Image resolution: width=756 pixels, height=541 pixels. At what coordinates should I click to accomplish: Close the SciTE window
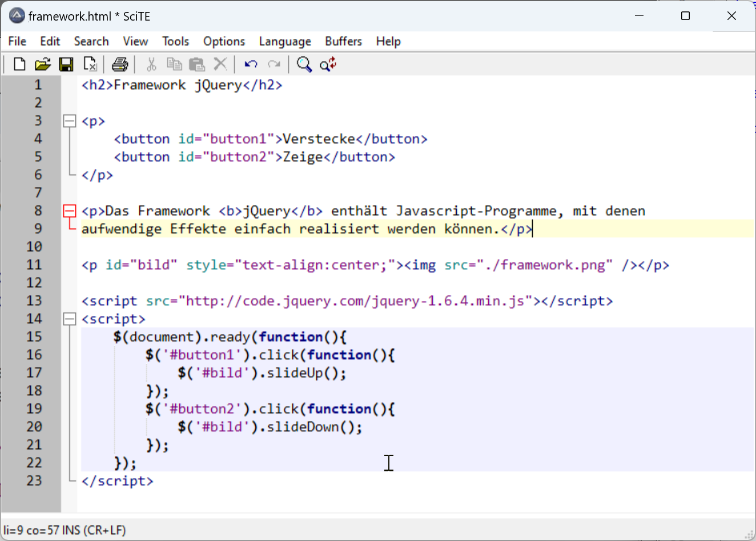coord(731,16)
